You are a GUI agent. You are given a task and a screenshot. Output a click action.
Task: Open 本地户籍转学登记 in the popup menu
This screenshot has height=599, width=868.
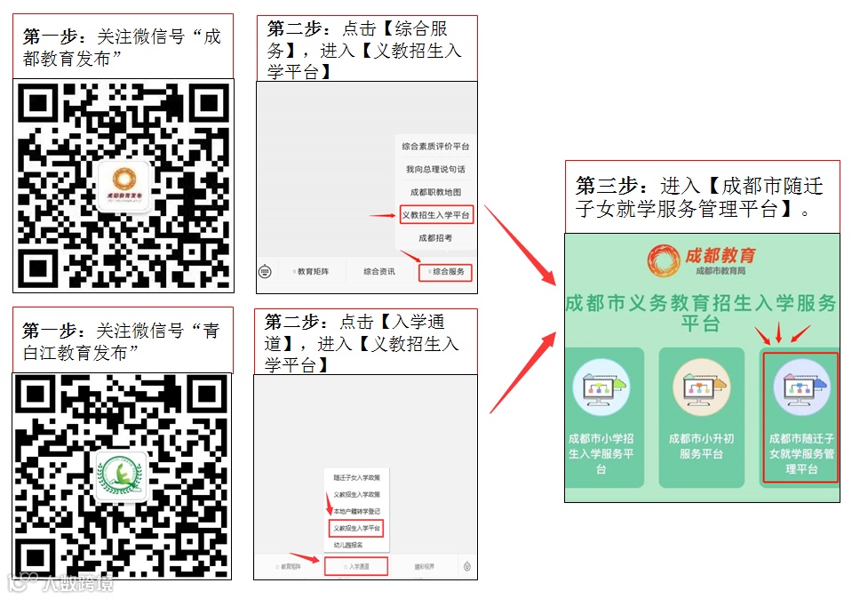pos(356,511)
